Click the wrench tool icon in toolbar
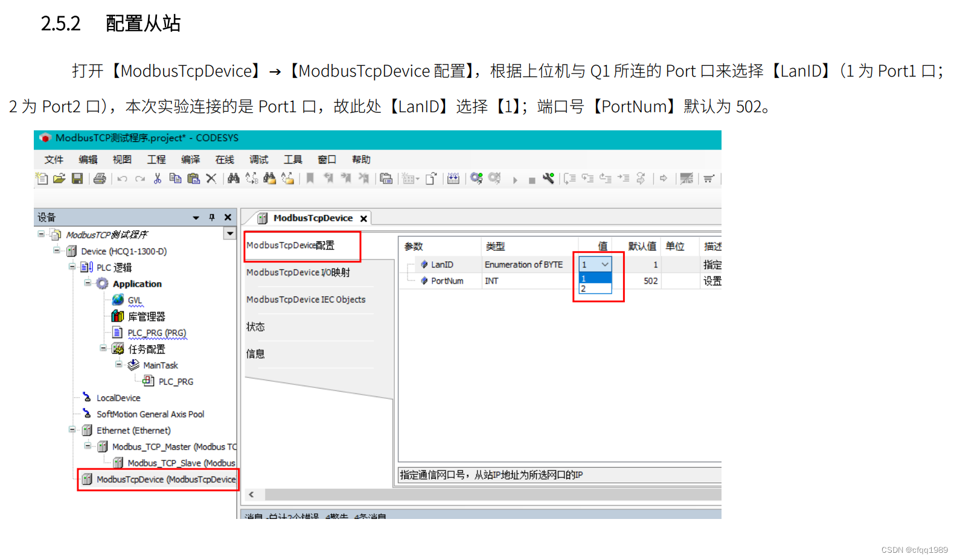The width and height of the screenshot is (957, 560). click(548, 178)
